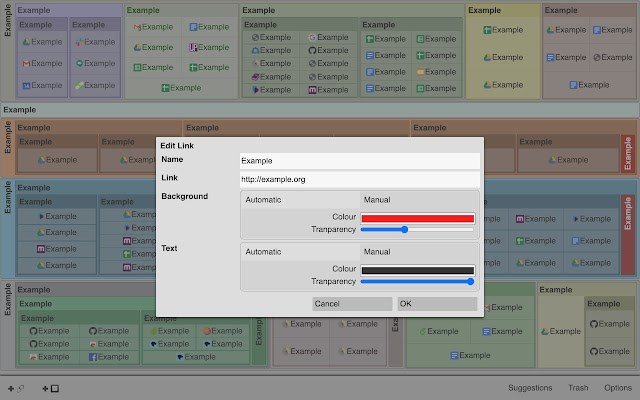Open the Drive-icon Example in brown group
Screen dimensions: 640x400
[x=566, y=30]
